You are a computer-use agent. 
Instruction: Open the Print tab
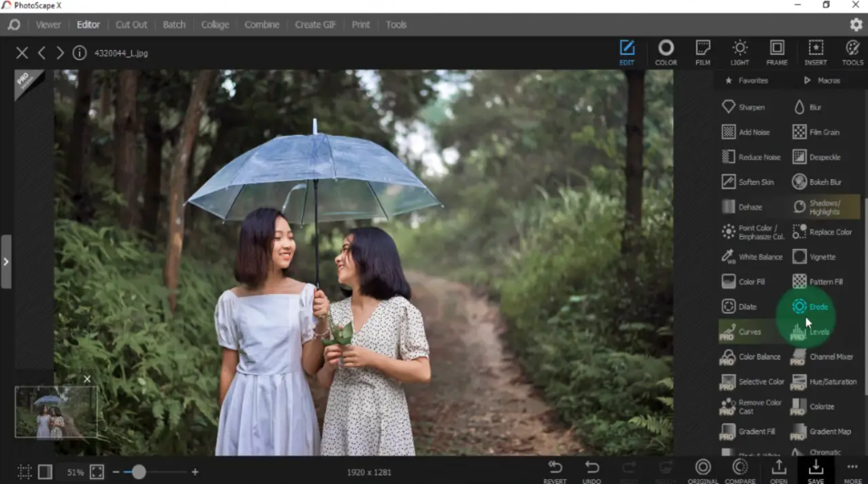(x=360, y=25)
